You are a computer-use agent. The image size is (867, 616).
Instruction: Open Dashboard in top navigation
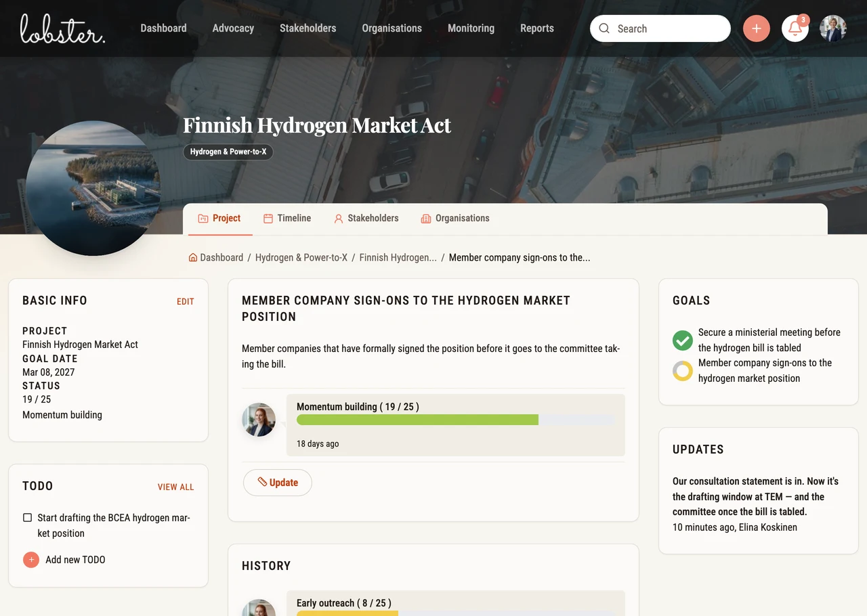163,28
